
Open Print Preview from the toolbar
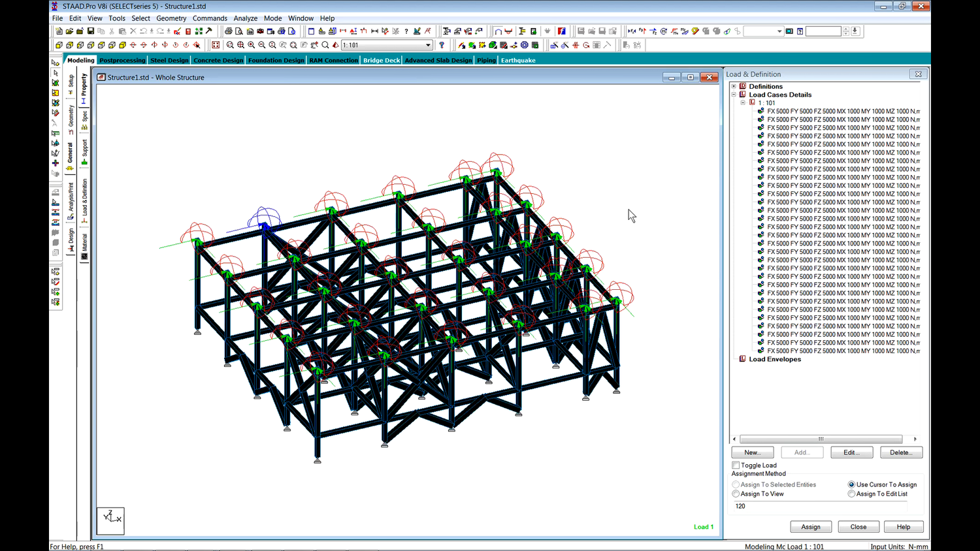[239, 31]
